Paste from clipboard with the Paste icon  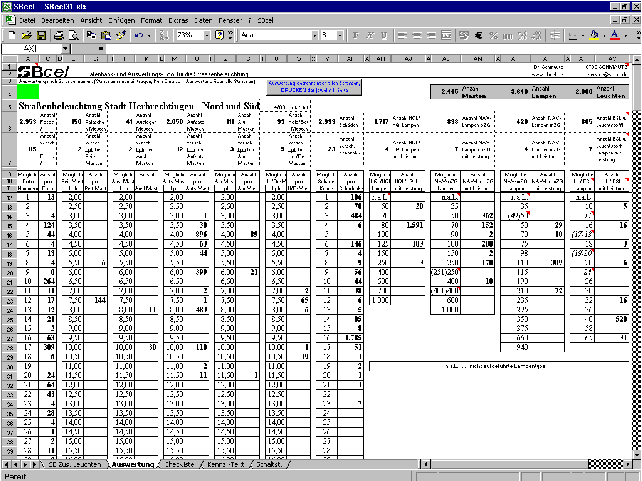coord(106,36)
